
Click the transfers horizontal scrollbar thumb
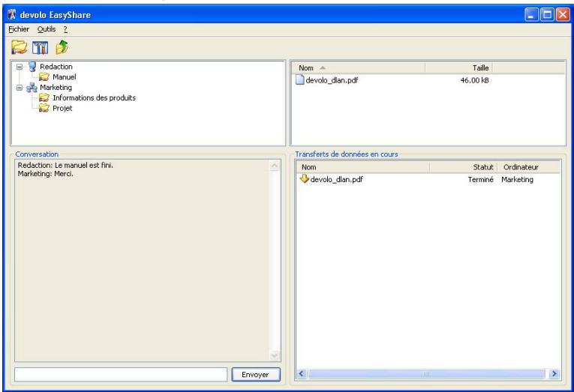pos(426,374)
